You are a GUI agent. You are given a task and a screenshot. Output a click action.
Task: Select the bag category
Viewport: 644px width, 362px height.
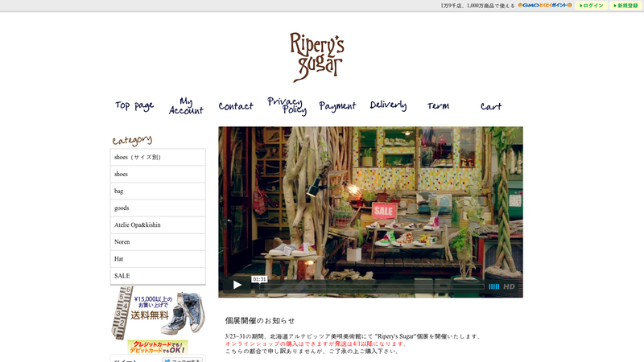click(158, 191)
